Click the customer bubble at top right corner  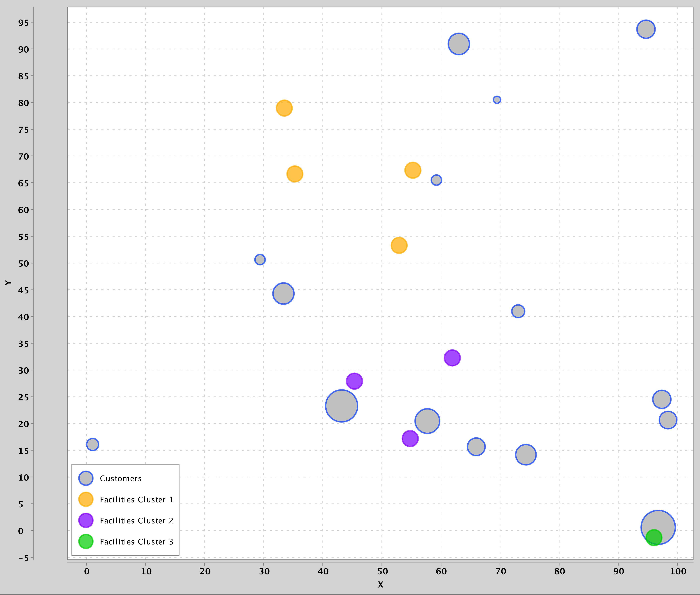646,29
